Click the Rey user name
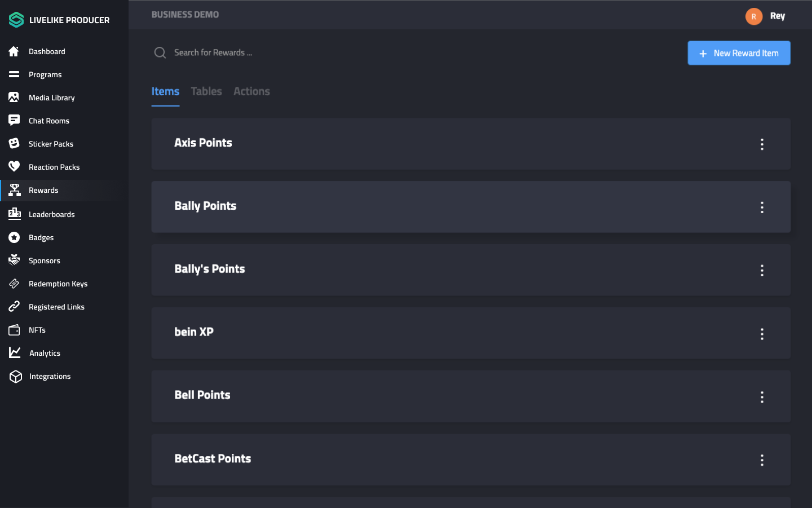Viewport: 812px width, 508px height. click(778, 16)
